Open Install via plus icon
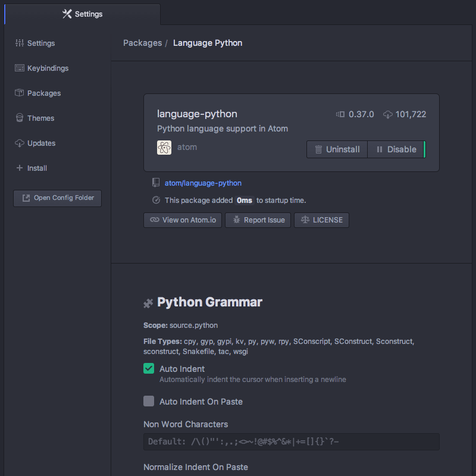Screen dimensions: 476x476 tap(20, 168)
